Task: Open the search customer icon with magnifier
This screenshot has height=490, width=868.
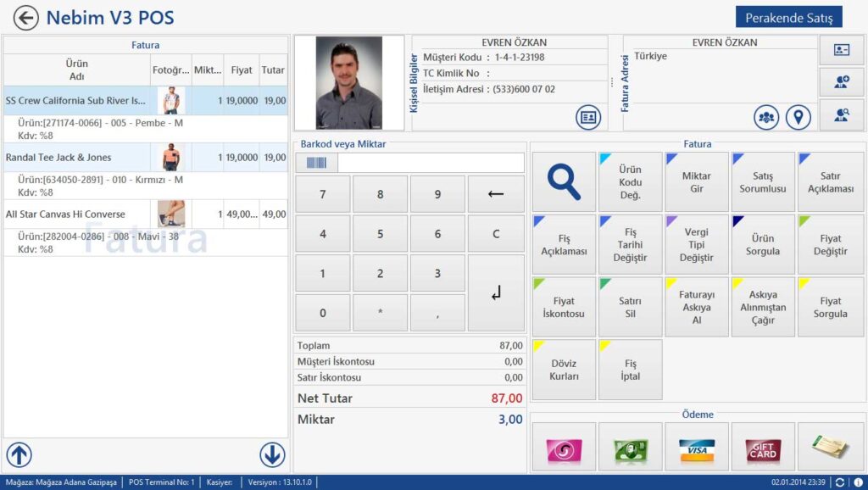Action: pyautogui.click(x=841, y=115)
